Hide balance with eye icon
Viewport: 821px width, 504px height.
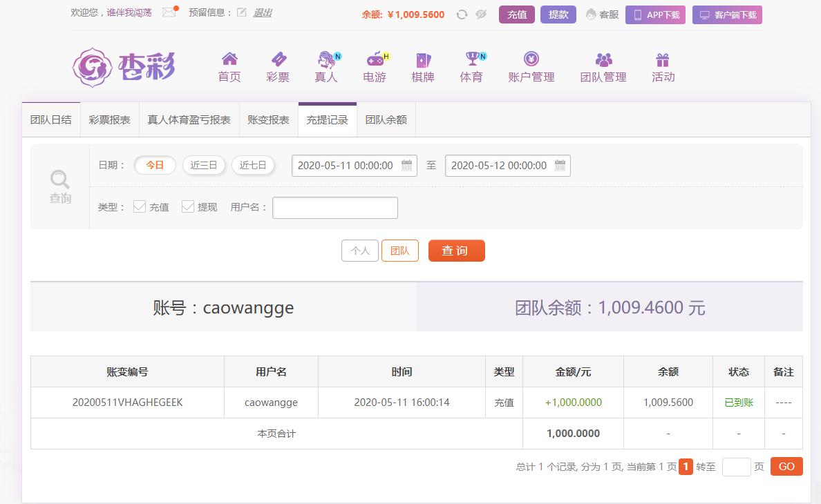pyautogui.click(x=481, y=14)
